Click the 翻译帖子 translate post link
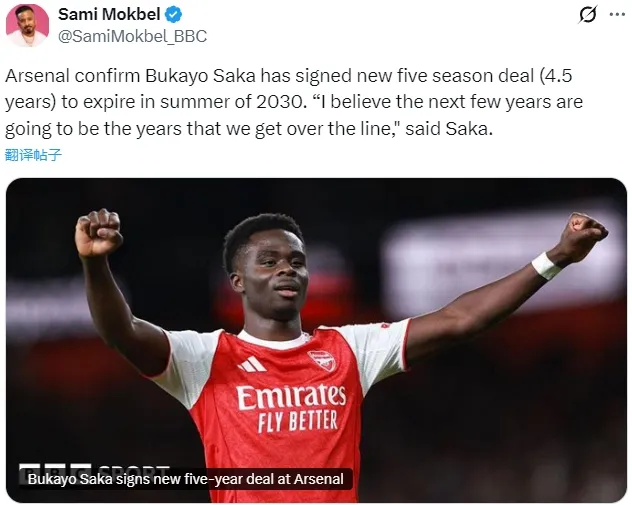The width and height of the screenshot is (632, 505). click(33, 154)
